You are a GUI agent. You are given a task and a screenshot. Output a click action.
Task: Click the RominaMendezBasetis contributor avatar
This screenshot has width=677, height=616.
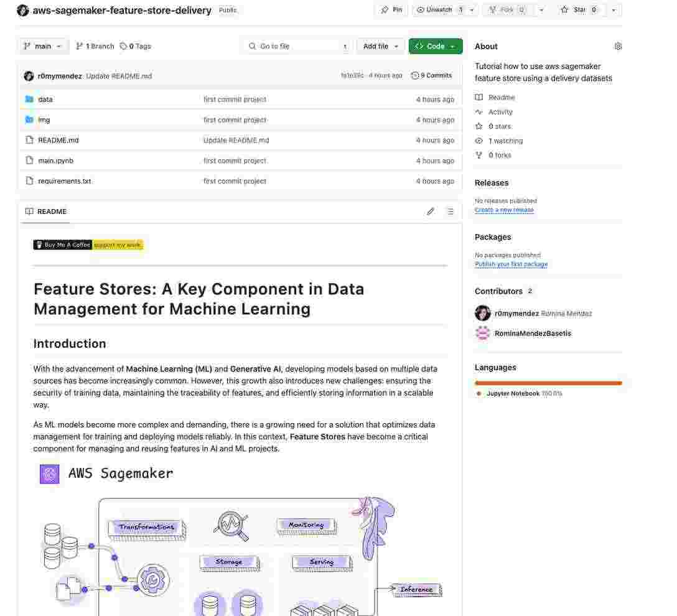click(x=482, y=333)
